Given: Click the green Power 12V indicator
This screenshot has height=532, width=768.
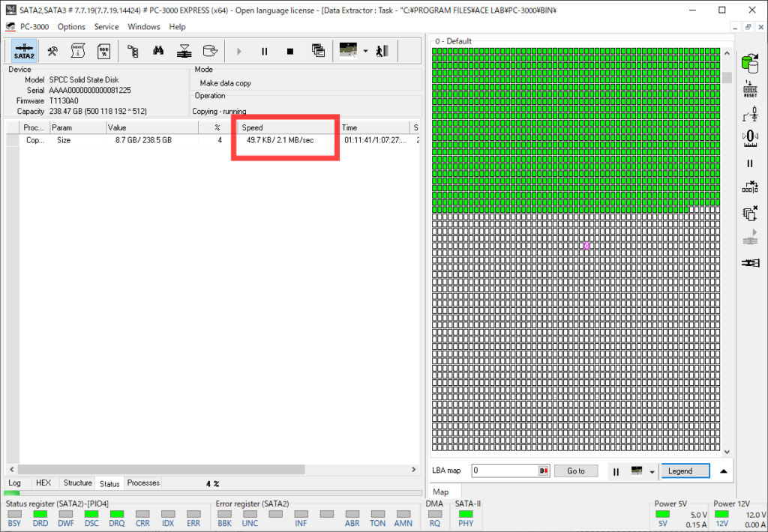Looking at the screenshot, I should [x=722, y=514].
